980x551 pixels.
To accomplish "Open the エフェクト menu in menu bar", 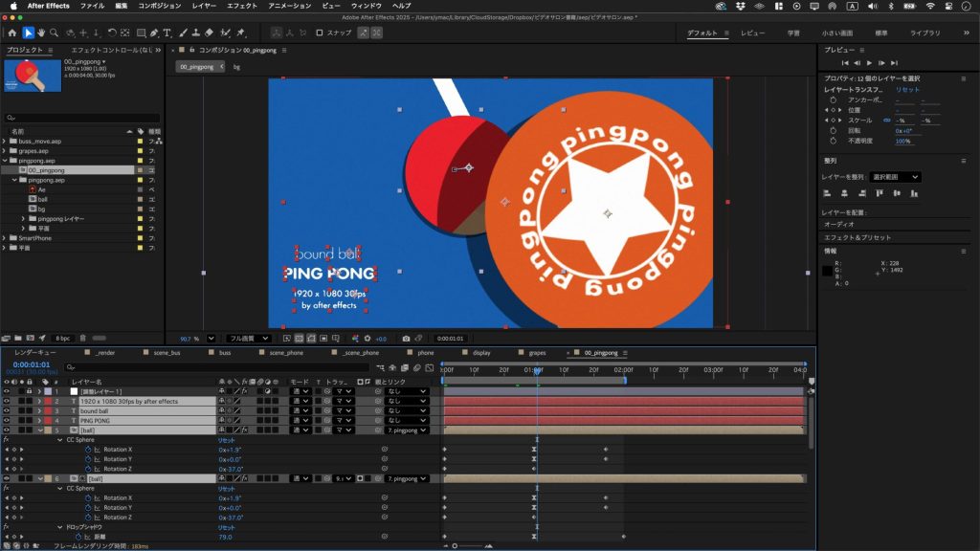I will pos(241,6).
